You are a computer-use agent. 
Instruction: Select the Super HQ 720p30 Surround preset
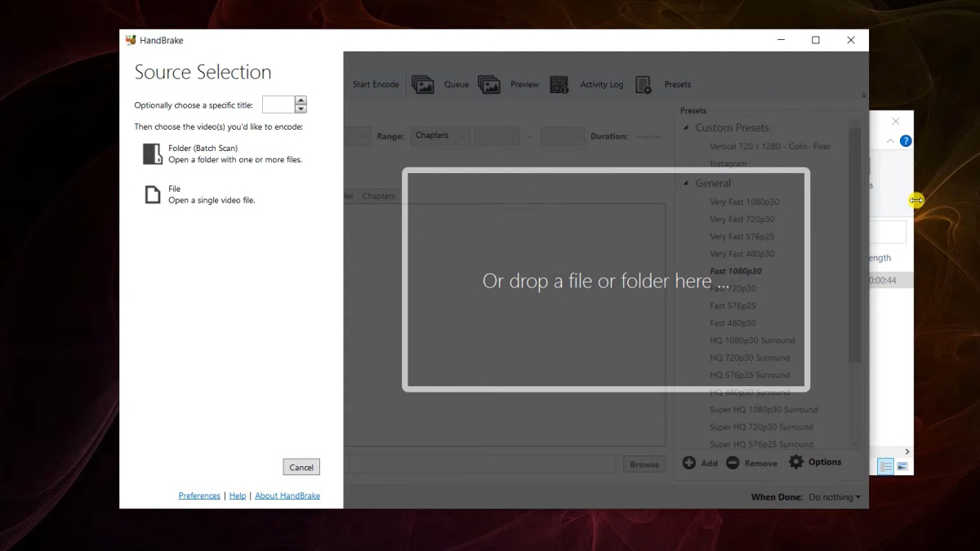[762, 426]
